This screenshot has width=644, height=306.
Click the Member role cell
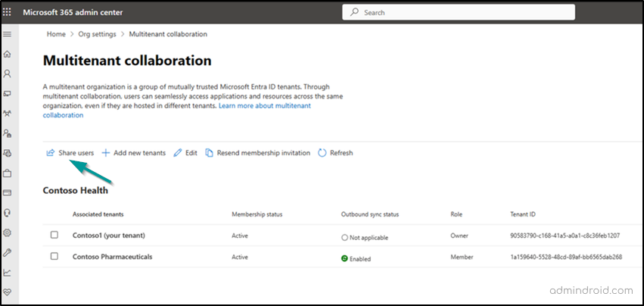pos(462,257)
